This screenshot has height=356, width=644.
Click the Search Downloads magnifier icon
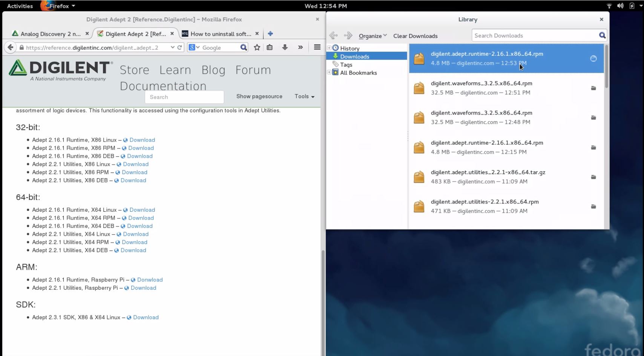pyautogui.click(x=602, y=35)
